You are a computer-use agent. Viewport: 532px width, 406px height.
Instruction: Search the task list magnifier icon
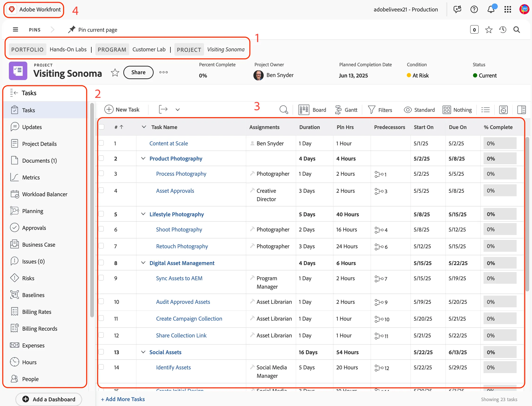(284, 110)
